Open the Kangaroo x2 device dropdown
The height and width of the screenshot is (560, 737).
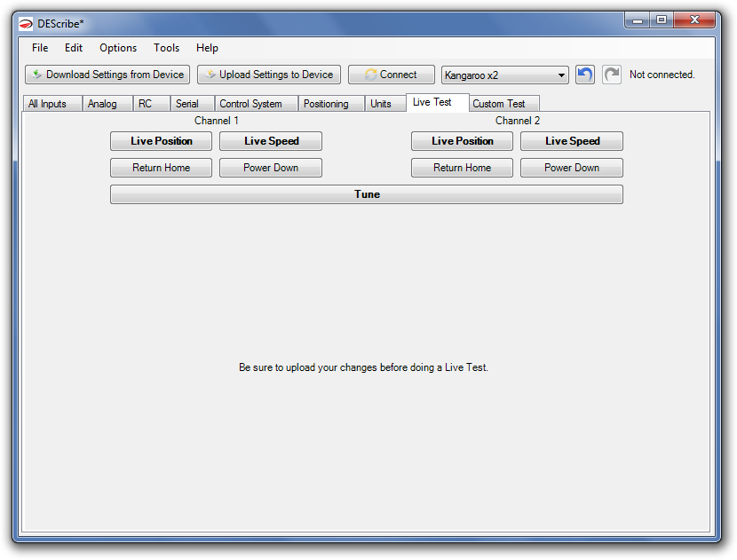coord(504,75)
